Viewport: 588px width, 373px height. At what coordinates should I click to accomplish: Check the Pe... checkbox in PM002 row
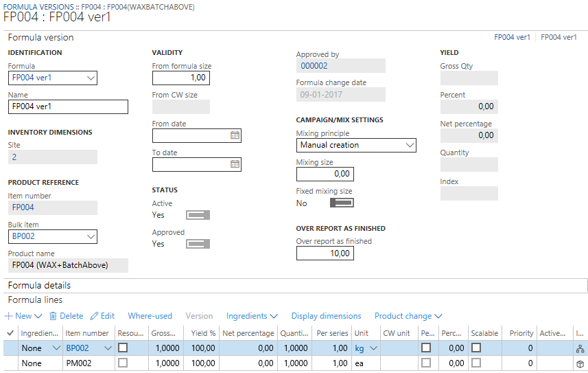click(426, 363)
